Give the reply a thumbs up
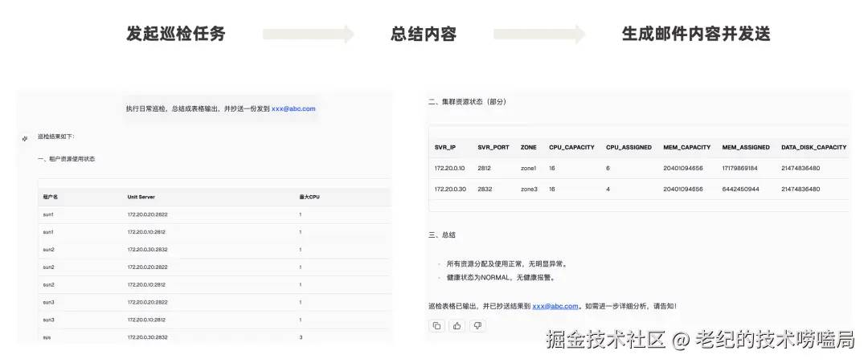 457,326
